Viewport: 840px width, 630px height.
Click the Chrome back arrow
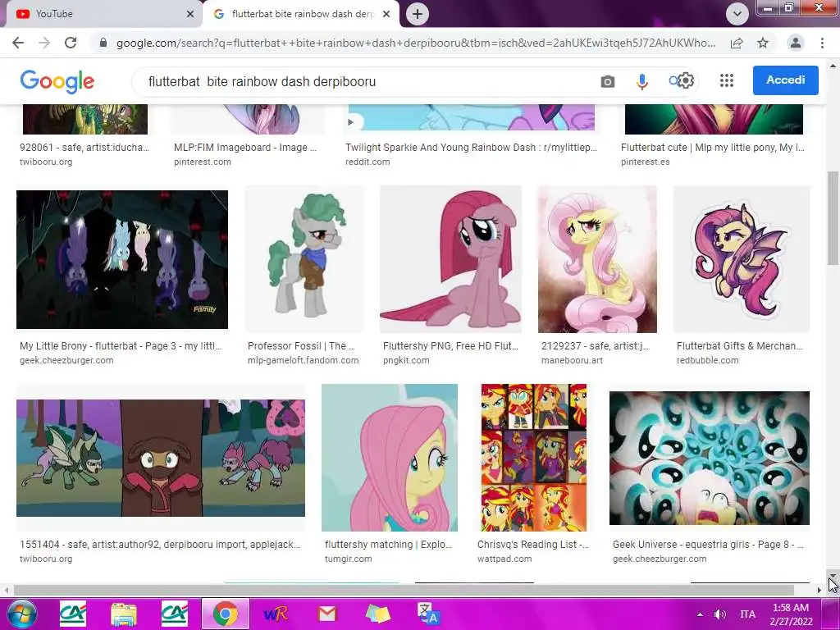(18, 43)
